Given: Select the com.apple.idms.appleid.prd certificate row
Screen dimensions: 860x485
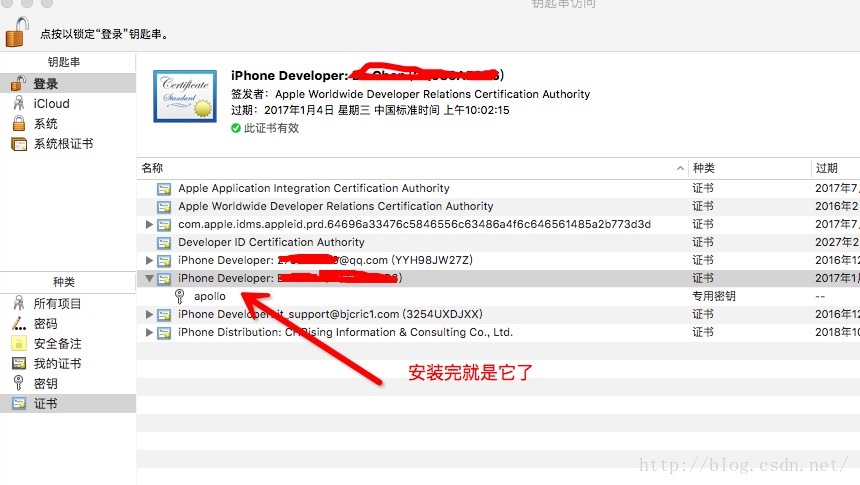Looking at the screenshot, I should (498, 224).
